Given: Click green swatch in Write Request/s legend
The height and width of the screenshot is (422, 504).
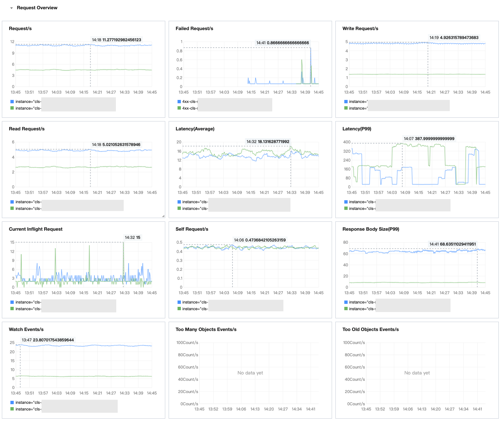Looking at the screenshot, I should click(346, 108).
